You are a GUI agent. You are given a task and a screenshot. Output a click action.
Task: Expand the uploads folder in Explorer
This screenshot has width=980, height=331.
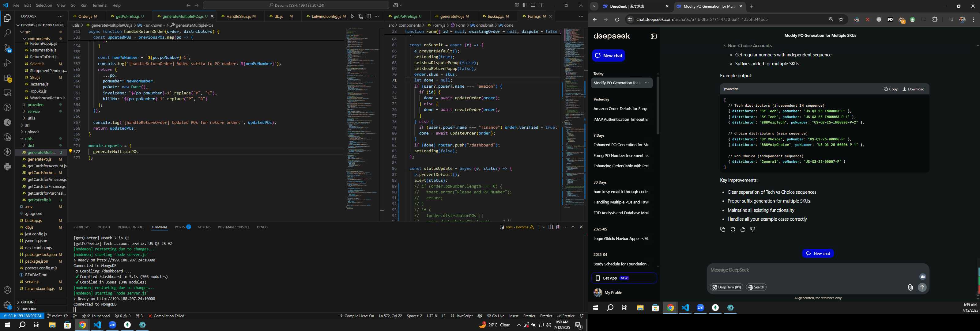(41, 132)
